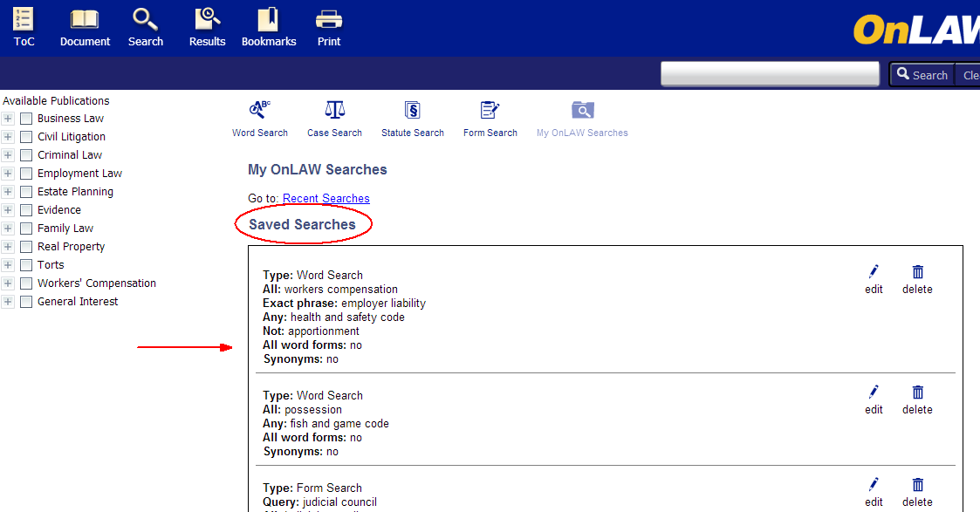The image size is (980, 512).
Task: Open Form Search tab
Action: 490,119
